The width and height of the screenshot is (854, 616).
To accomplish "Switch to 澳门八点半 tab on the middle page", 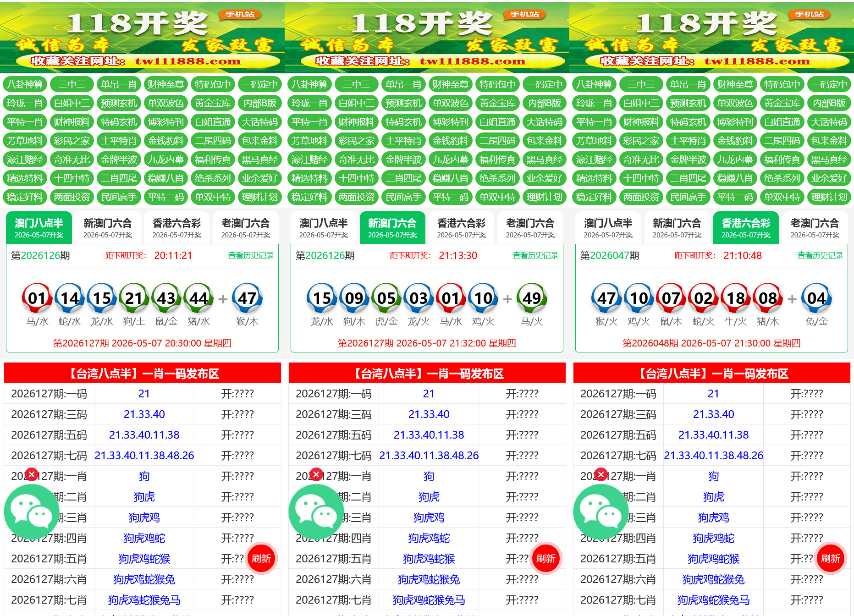I will tap(324, 228).
